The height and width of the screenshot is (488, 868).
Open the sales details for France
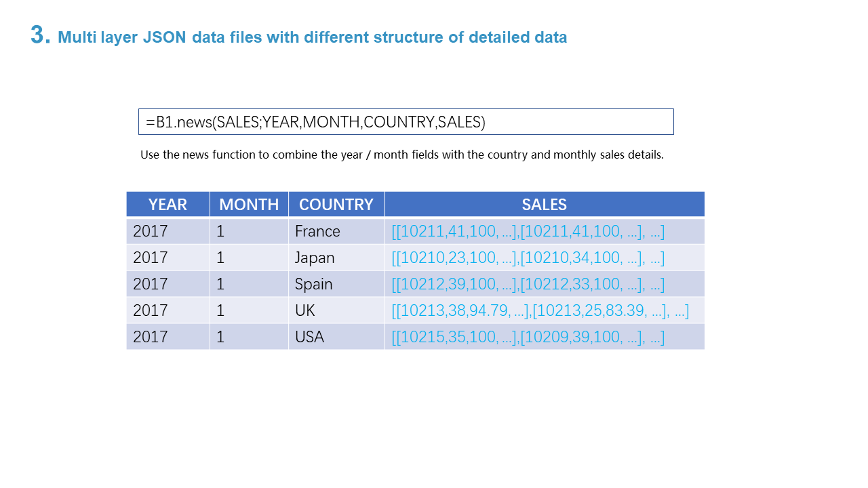click(528, 231)
